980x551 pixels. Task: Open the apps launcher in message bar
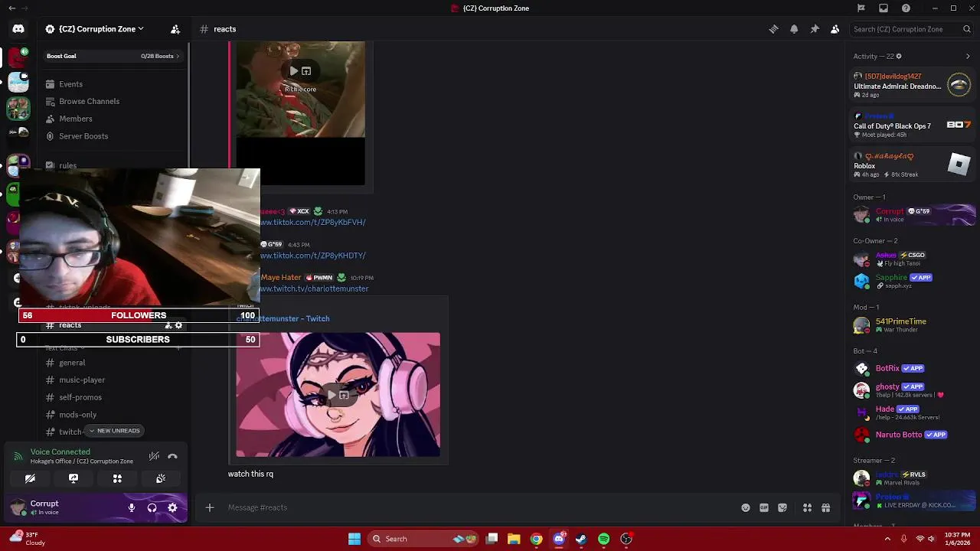[x=807, y=507]
